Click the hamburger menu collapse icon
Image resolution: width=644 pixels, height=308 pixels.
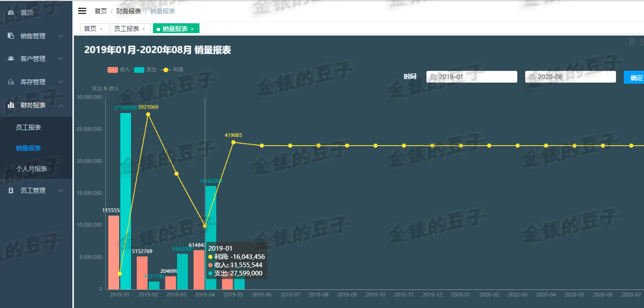[x=82, y=10]
